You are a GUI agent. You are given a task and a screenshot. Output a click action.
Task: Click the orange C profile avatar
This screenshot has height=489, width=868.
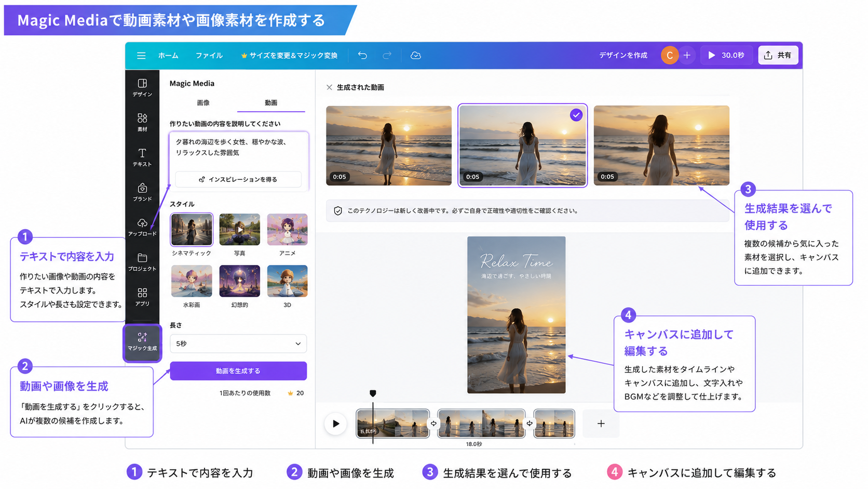669,55
